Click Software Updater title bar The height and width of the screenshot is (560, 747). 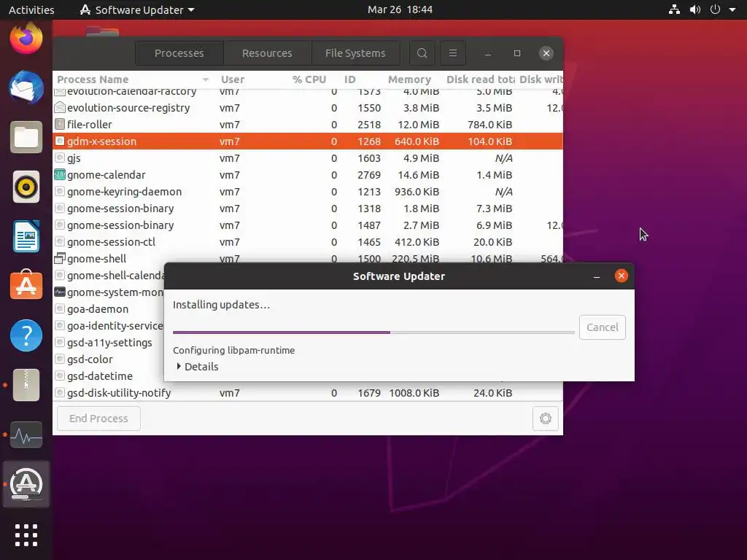point(399,276)
